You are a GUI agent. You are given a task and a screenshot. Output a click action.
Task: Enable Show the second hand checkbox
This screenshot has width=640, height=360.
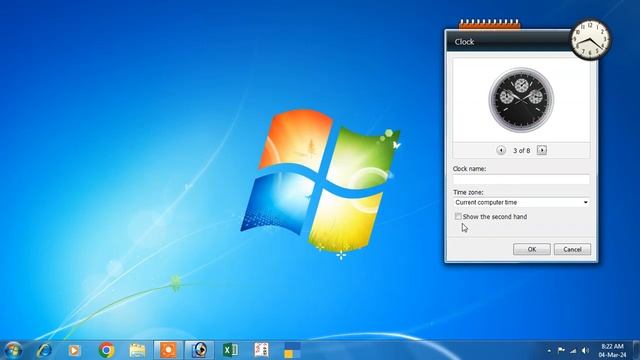coord(458,216)
